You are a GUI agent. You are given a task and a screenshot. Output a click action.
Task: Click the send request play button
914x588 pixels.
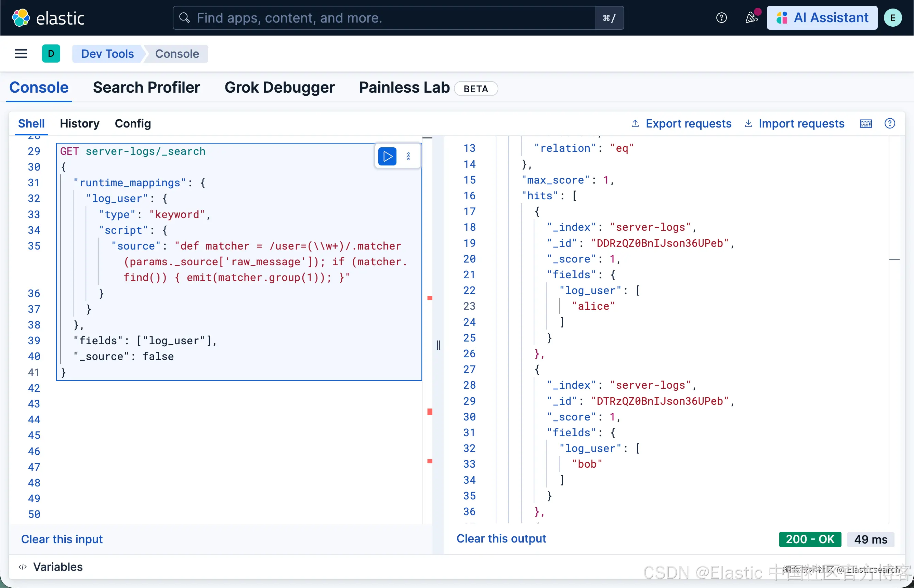387,157
